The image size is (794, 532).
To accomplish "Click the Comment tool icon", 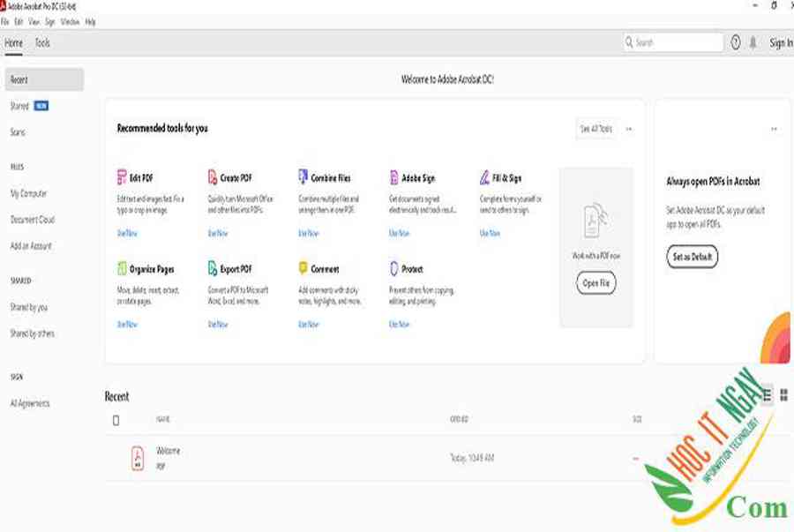I will (303, 268).
